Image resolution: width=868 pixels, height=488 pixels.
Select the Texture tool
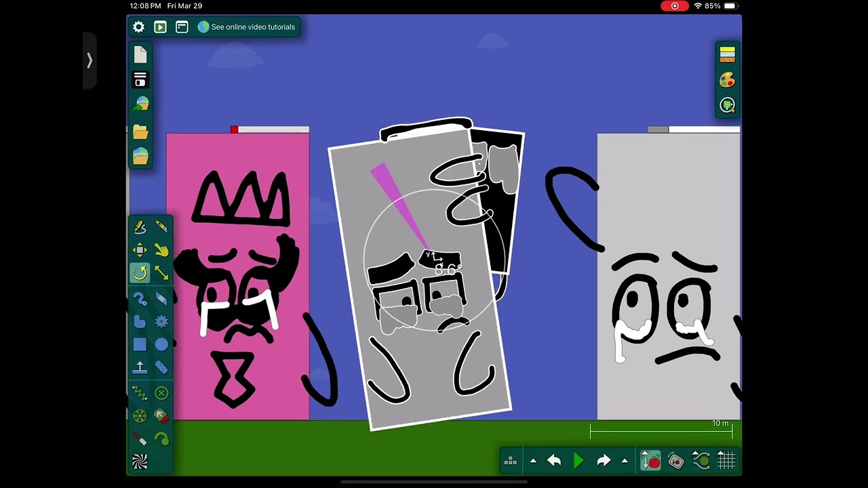pyautogui.click(x=140, y=462)
